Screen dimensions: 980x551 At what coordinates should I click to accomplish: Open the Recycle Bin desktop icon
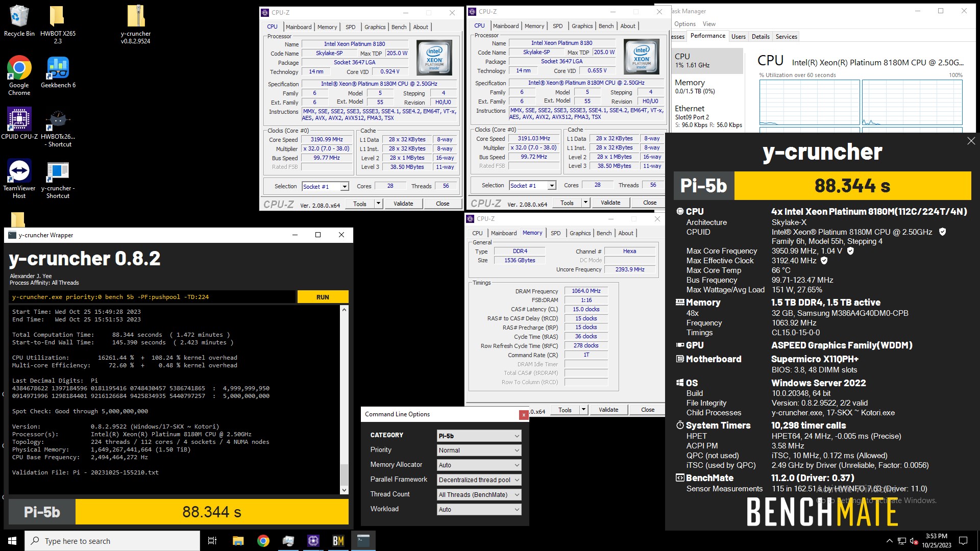[x=19, y=21]
